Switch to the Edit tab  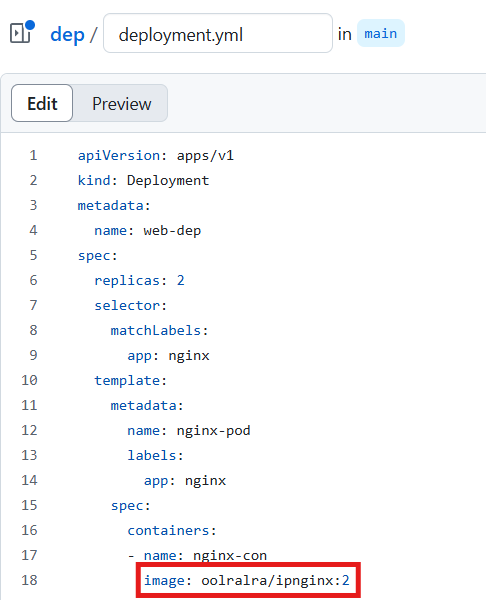coord(42,103)
